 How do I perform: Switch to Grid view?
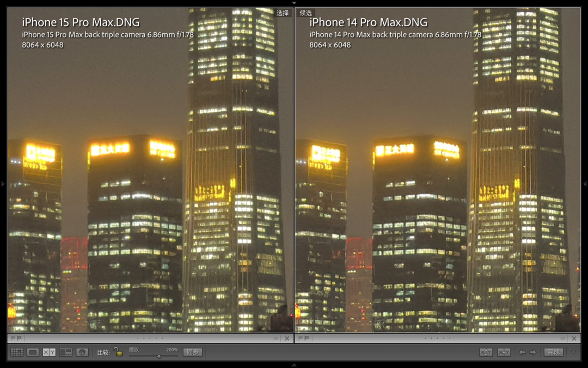pos(17,352)
